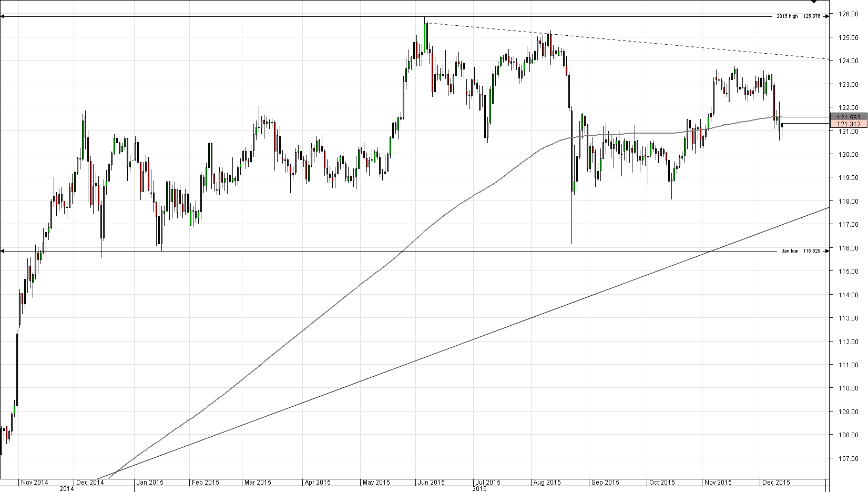Screen dimensions: 868x492
Task: Click the 120.00 price axis label
Action: tap(849, 155)
